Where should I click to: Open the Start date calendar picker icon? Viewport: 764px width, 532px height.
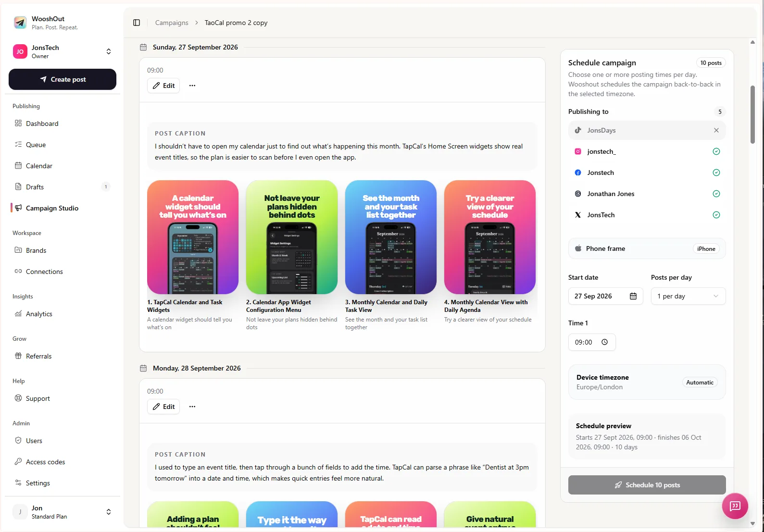click(x=633, y=296)
